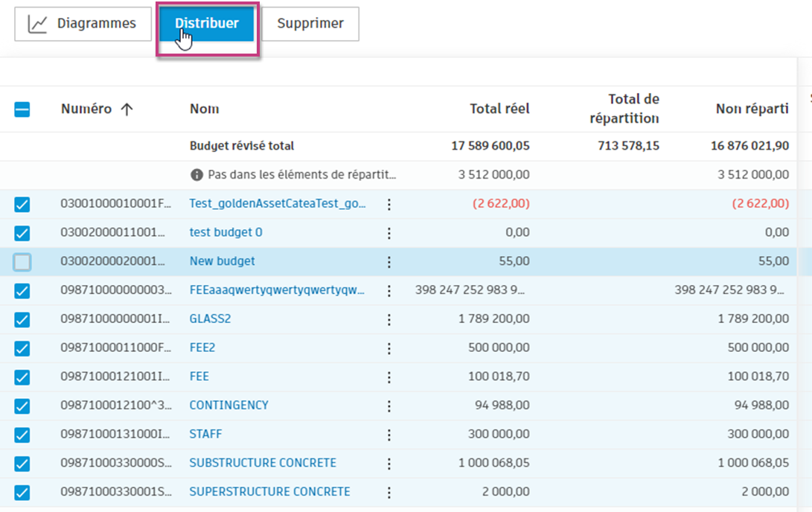Open the FEE budget link
The image size is (812, 512).
click(x=199, y=377)
